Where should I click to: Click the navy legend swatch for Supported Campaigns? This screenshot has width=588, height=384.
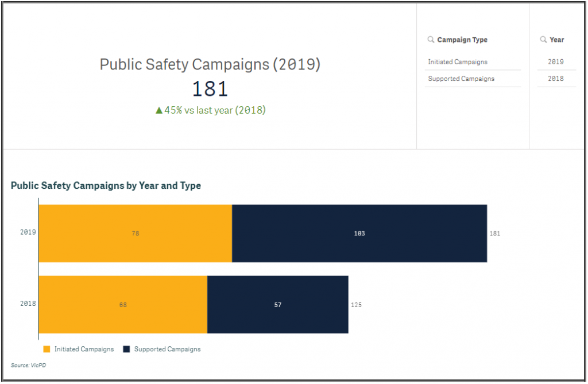click(127, 349)
